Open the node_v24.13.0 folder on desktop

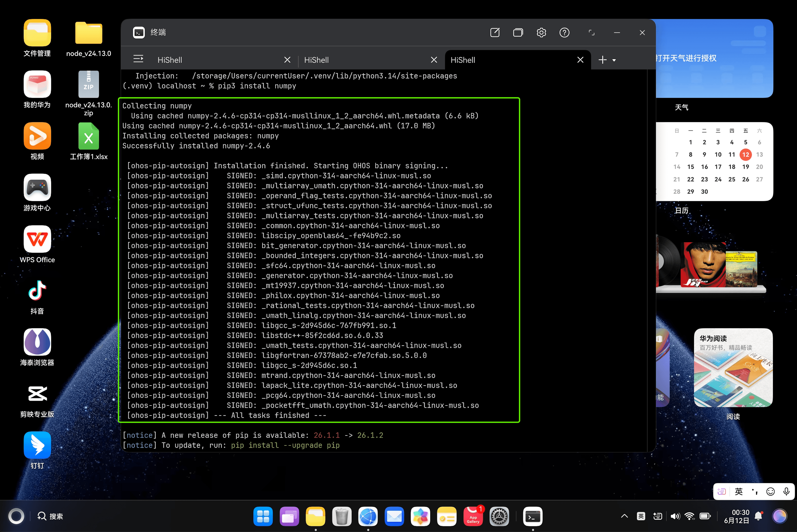[x=88, y=33]
